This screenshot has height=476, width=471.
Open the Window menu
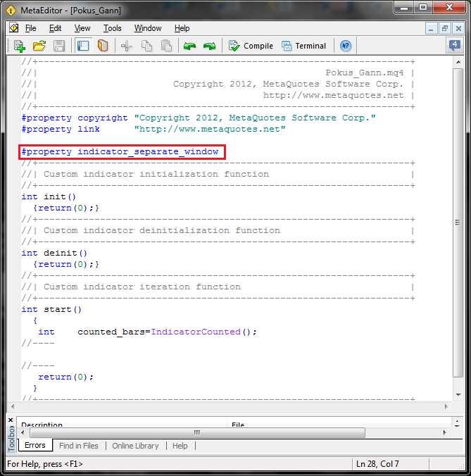(148, 28)
